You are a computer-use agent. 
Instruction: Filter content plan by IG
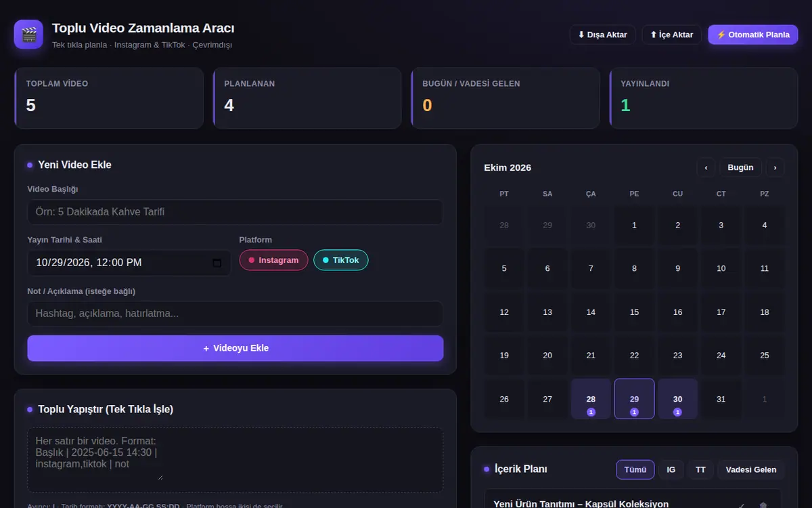[671, 469]
